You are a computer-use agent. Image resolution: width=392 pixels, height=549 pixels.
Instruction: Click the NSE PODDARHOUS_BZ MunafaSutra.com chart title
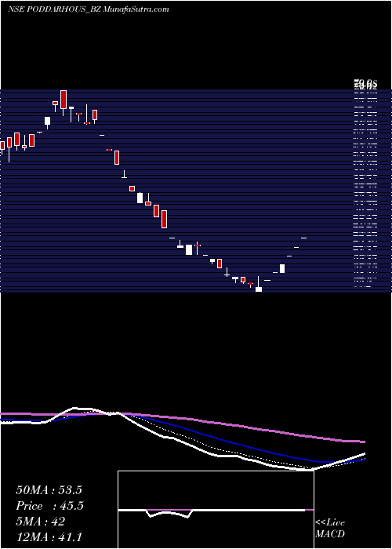(89, 9)
